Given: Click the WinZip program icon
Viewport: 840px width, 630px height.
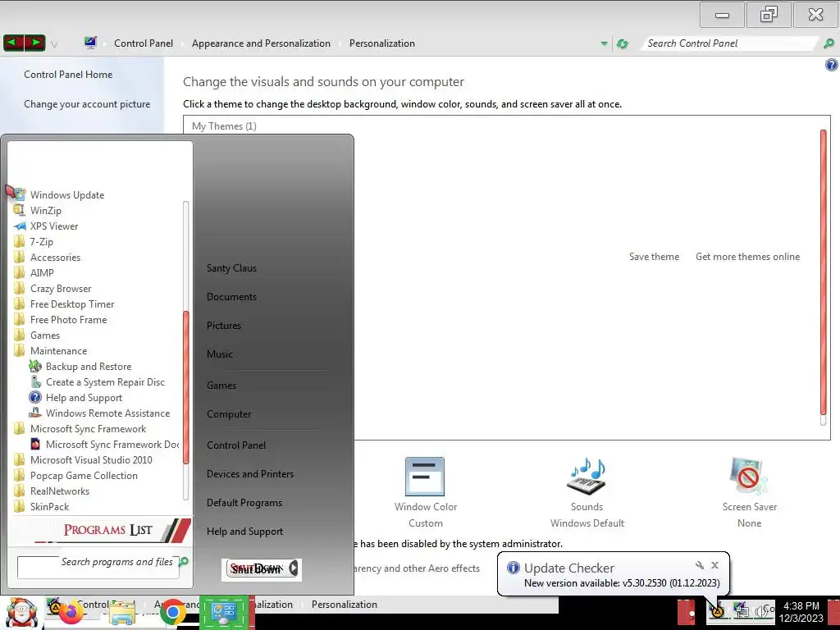Looking at the screenshot, I should tap(20, 210).
